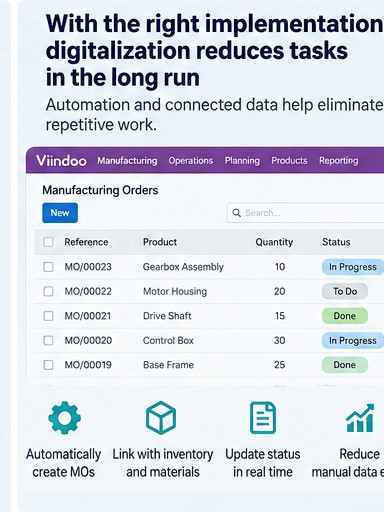Click the Done badge for Drive Shaft
The image size is (384, 512).
click(x=345, y=316)
